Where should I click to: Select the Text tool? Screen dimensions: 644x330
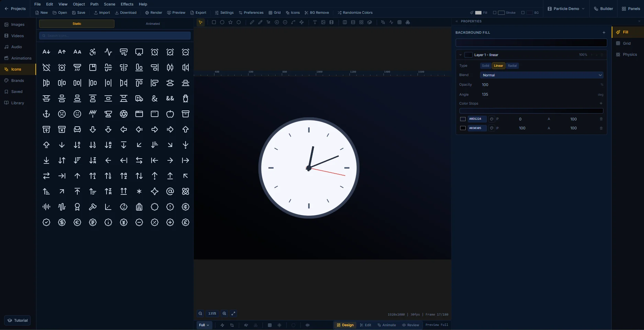[315, 22]
